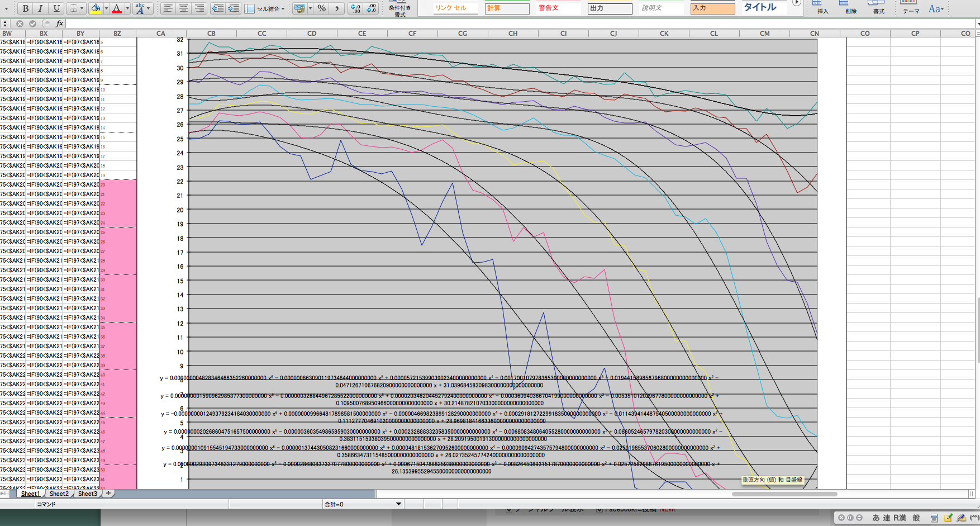Image resolution: width=980 pixels, height=526 pixels.
Task: Click 書式 format cells button
Action: [878, 7]
